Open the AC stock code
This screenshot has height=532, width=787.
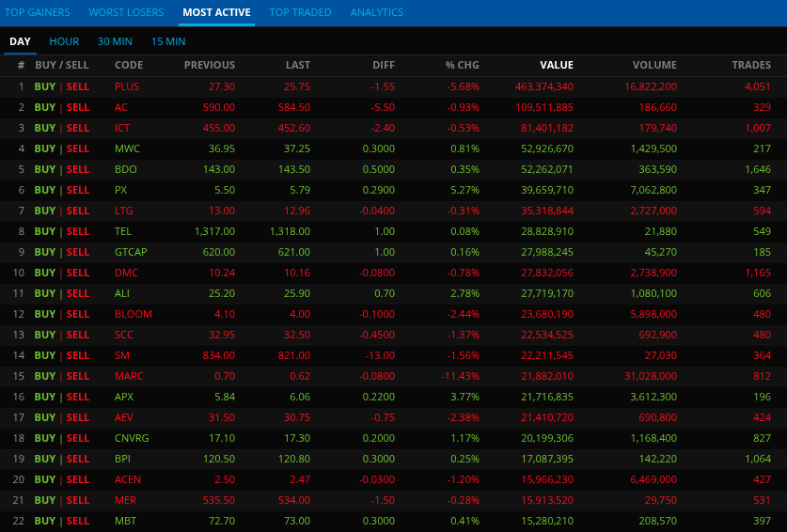(x=121, y=107)
